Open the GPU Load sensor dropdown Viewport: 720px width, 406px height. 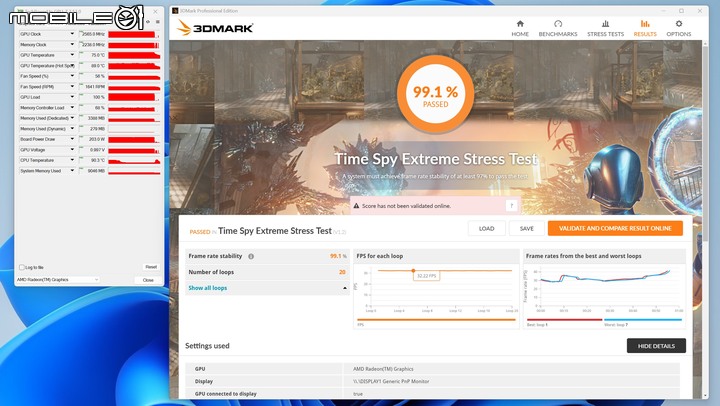coord(72,97)
